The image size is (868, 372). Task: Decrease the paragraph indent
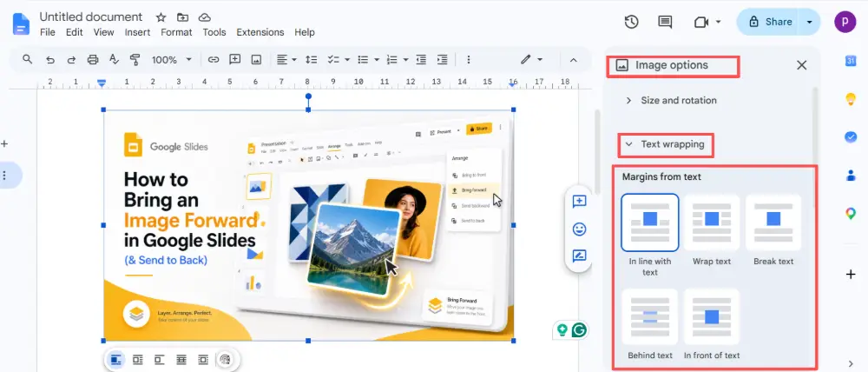click(x=421, y=59)
